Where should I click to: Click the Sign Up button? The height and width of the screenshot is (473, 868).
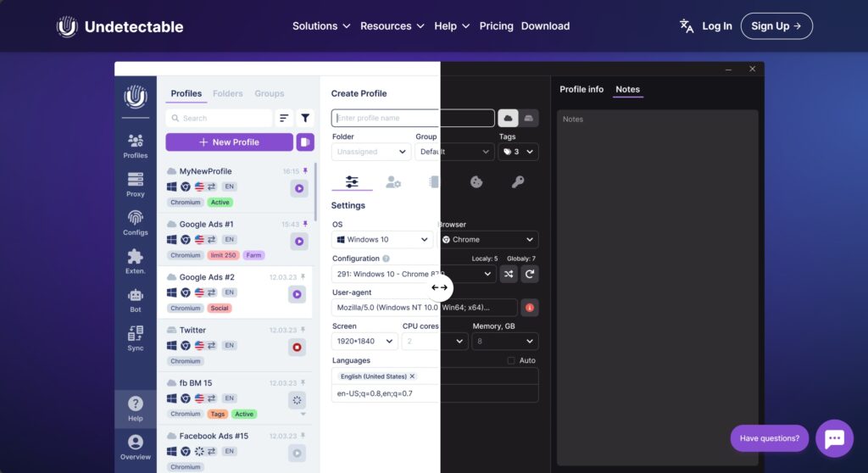pyautogui.click(x=776, y=26)
